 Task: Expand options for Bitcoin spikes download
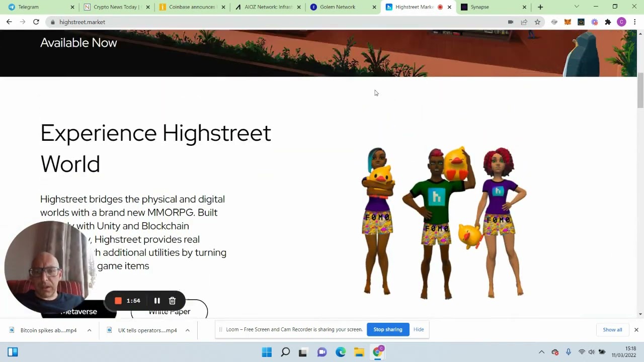tap(89, 330)
